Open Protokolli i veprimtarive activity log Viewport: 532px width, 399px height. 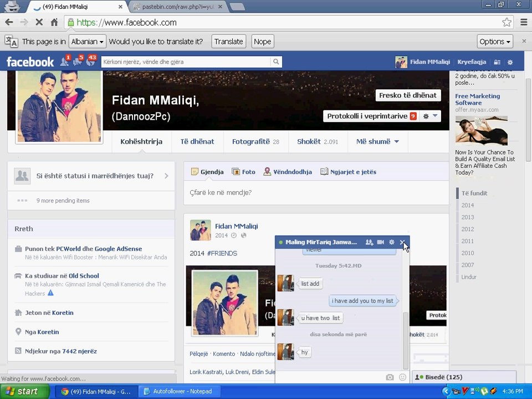click(x=371, y=116)
